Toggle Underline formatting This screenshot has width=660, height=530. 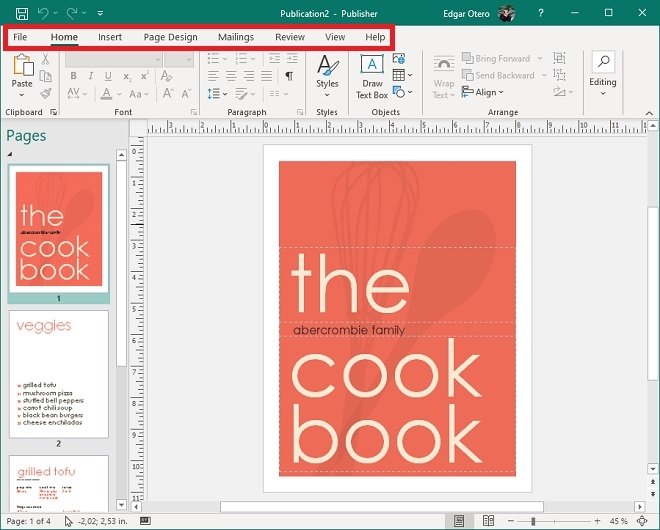click(108, 76)
